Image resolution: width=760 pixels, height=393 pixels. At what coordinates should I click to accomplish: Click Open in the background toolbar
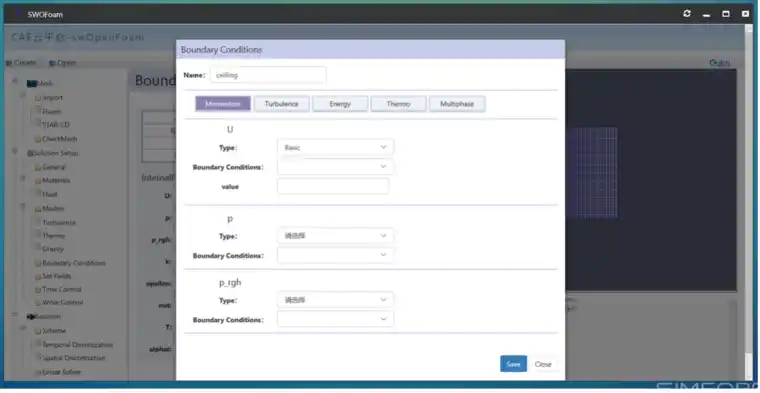pyautogui.click(x=63, y=63)
